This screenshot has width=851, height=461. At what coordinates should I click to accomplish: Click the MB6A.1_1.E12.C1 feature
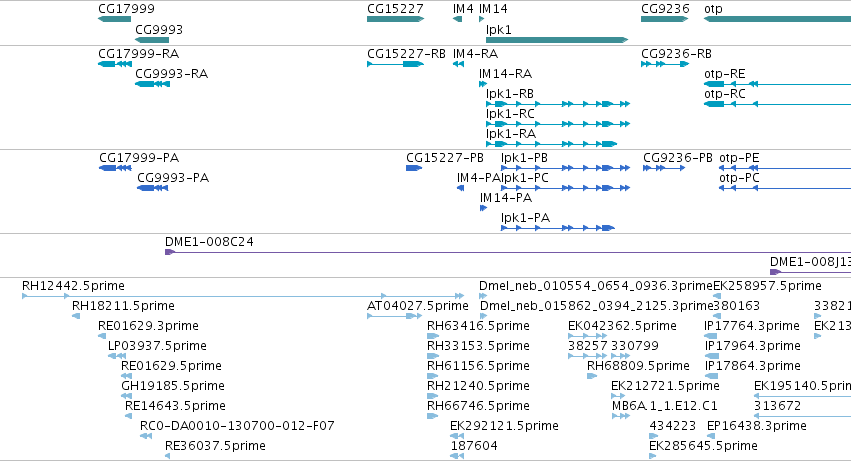point(621,416)
